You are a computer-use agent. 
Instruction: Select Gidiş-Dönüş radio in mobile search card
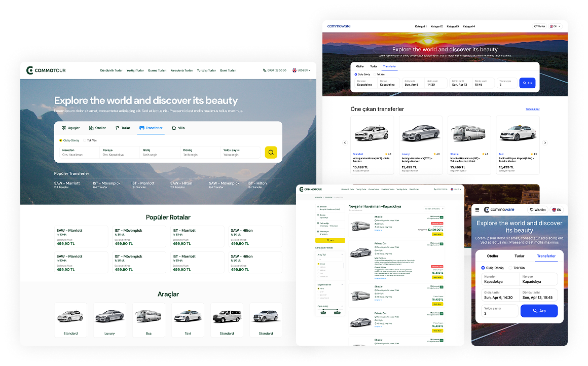pos(483,268)
